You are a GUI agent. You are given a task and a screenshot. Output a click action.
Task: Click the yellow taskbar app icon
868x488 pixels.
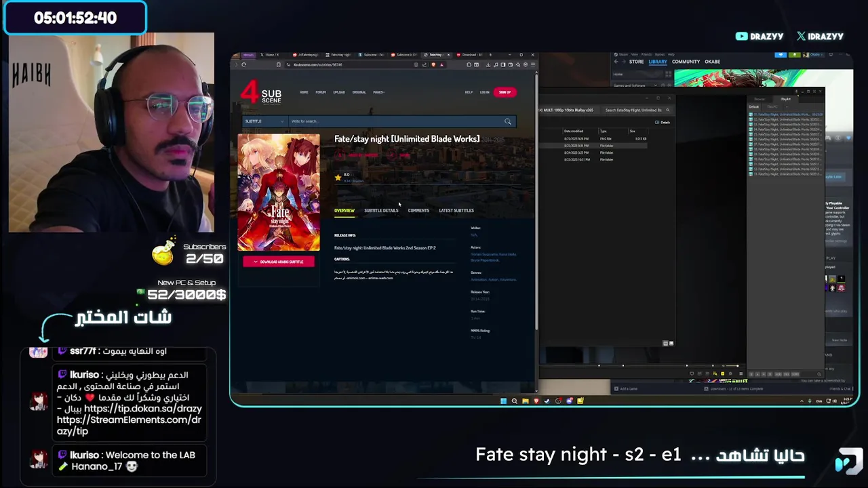pyautogui.click(x=580, y=401)
